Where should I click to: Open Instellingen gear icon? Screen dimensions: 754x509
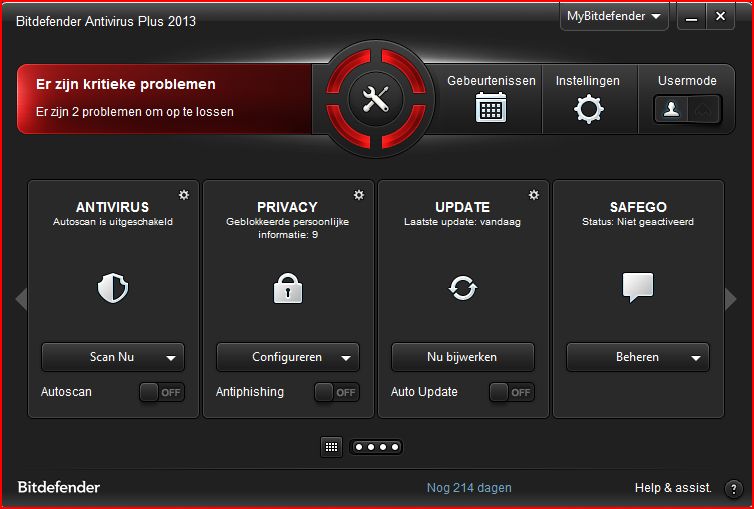(589, 110)
